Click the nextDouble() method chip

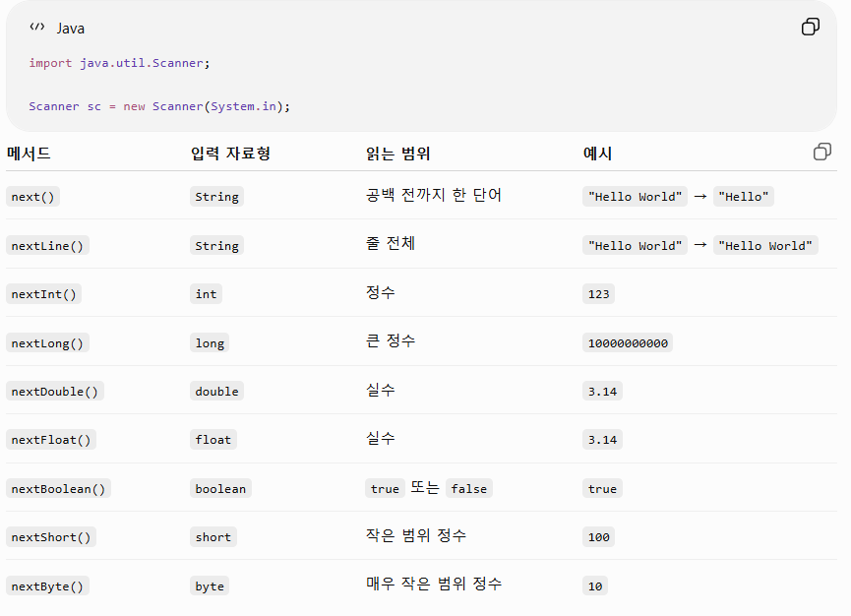click(x=55, y=392)
